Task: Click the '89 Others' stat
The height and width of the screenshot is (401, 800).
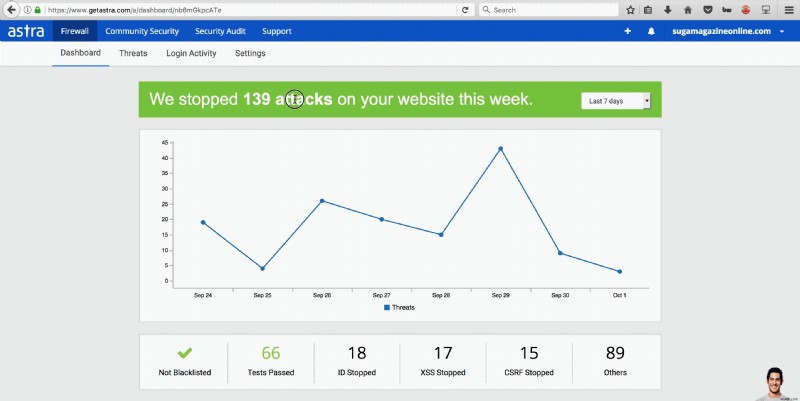Action: tap(615, 361)
